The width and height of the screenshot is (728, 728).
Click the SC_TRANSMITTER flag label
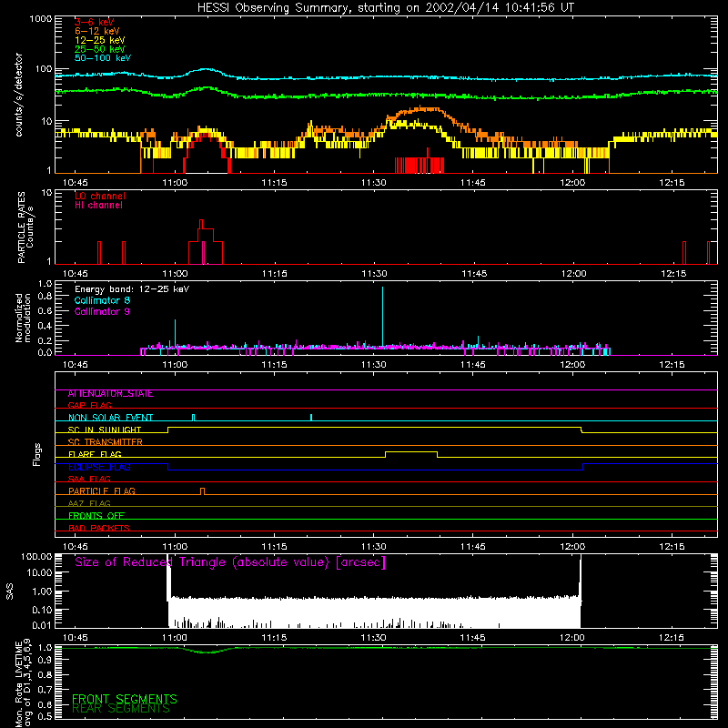pos(106,442)
